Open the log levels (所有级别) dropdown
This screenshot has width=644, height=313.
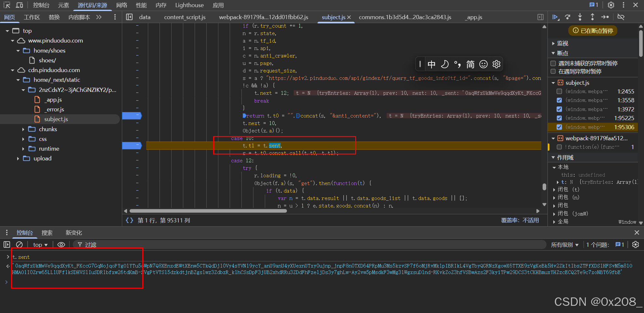(x=565, y=245)
